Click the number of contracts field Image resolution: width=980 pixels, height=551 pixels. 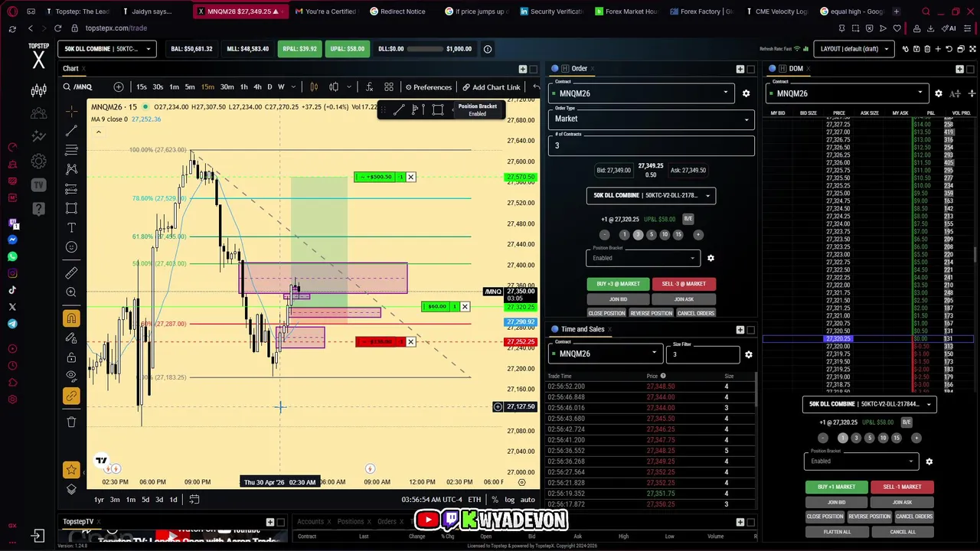(x=651, y=145)
